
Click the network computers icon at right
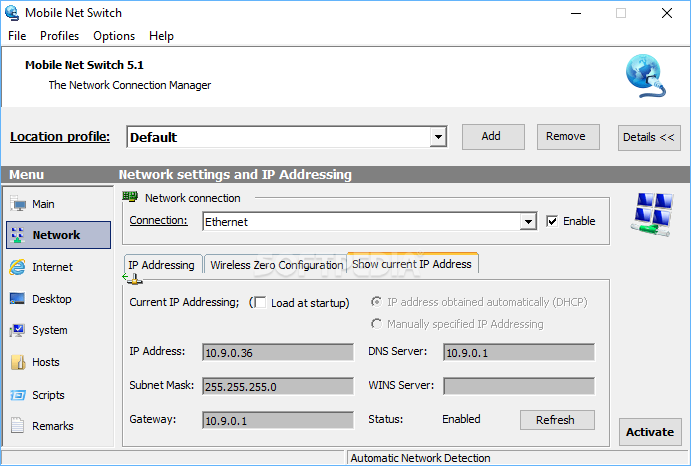click(652, 215)
